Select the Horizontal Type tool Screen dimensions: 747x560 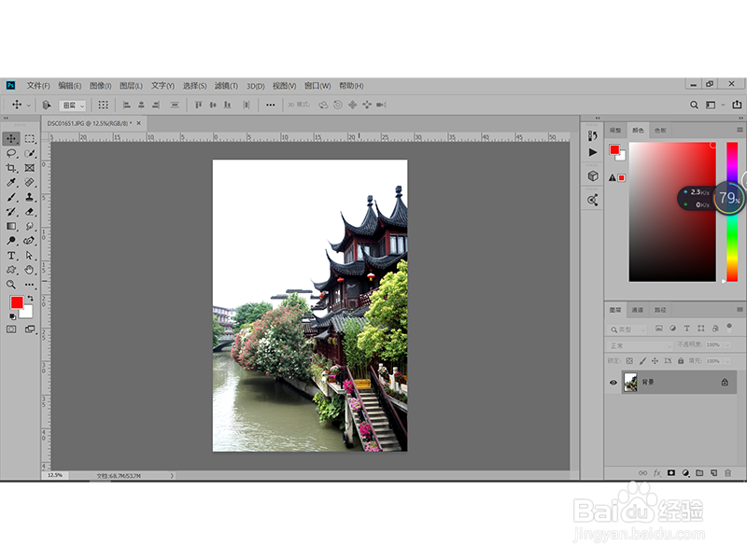[x=11, y=256]
